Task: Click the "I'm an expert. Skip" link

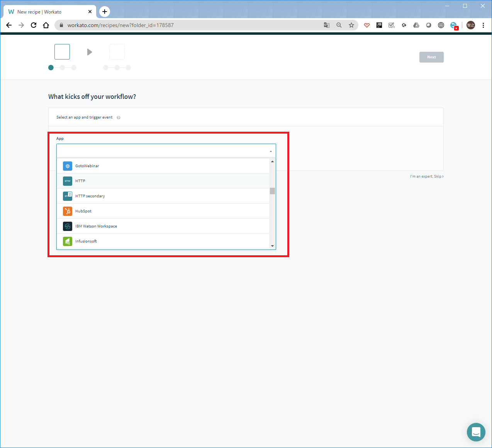Action: click(x=427, y=176)
